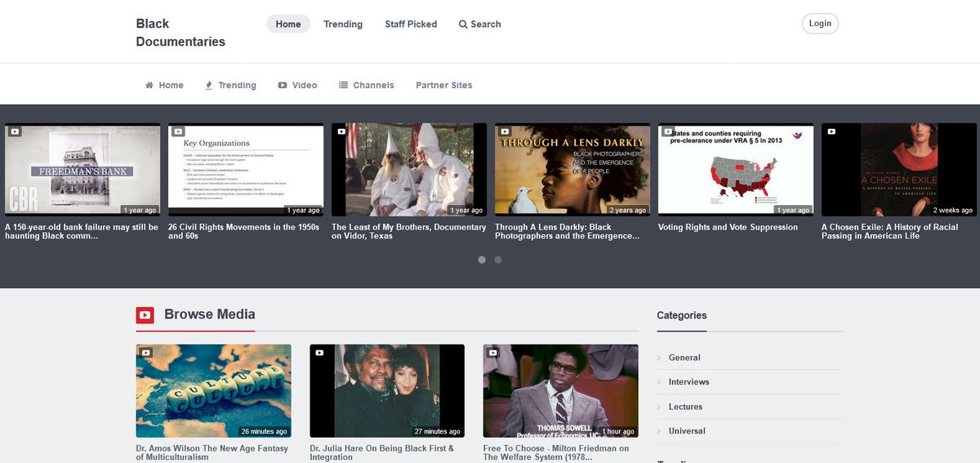Open the General category link
Image resolution: width=980 pixels, height=463 pixels.
click(684, 358)
